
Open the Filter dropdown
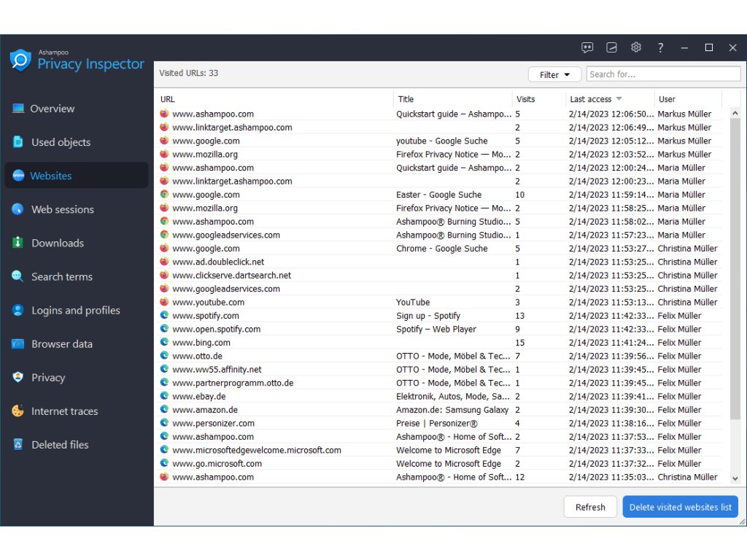(x=554, y=74)
